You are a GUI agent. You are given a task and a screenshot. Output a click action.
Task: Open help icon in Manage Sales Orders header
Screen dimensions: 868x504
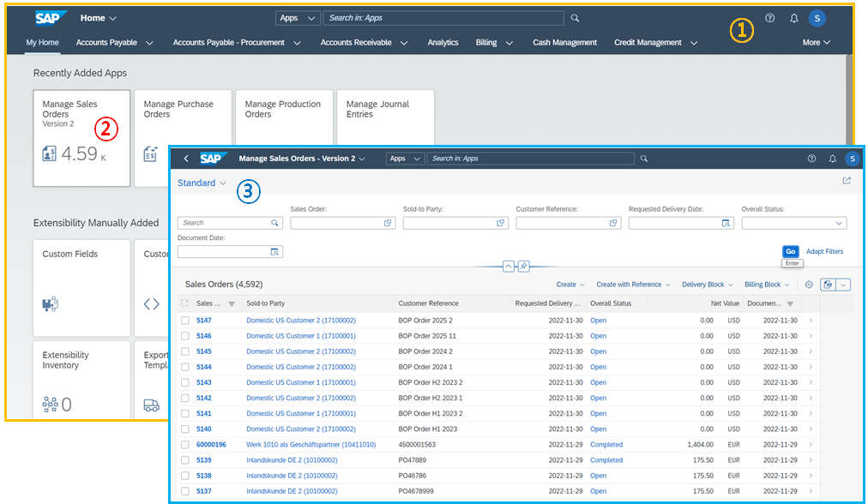[x=811, y=159]
